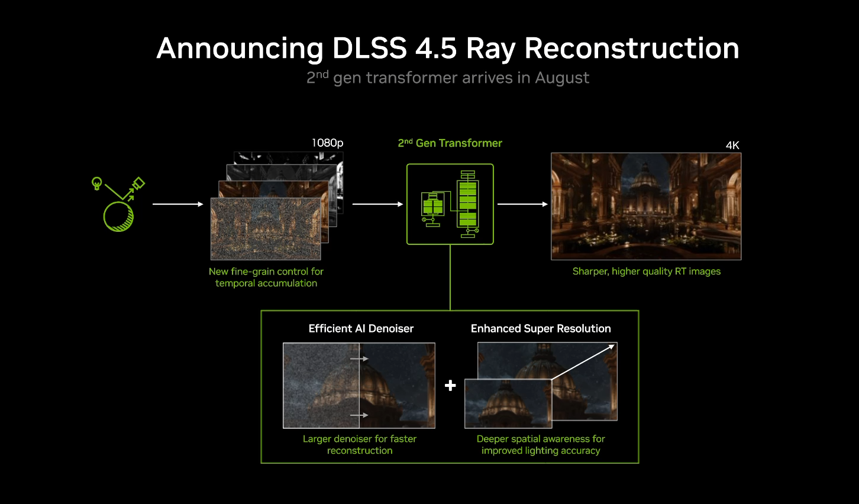
Task: Click the 'Enhanced Super Resolution' heading
Action: pyautogui.click(x=541, y=329)
